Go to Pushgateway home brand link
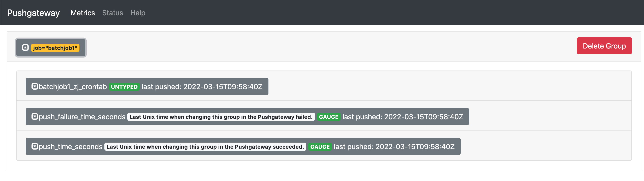 (34, 13)
